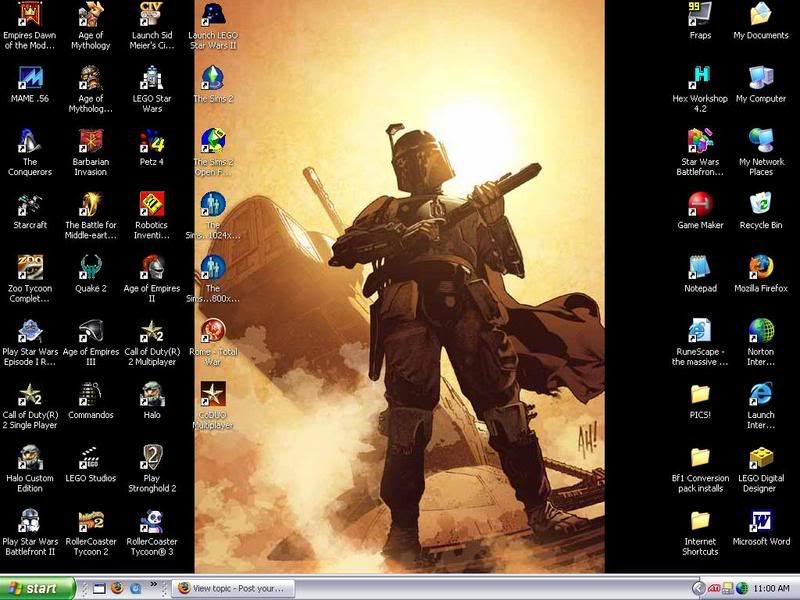Click the red ATI tray icon
This screenshot has height=600, width=800.
[x=714, y=589]
